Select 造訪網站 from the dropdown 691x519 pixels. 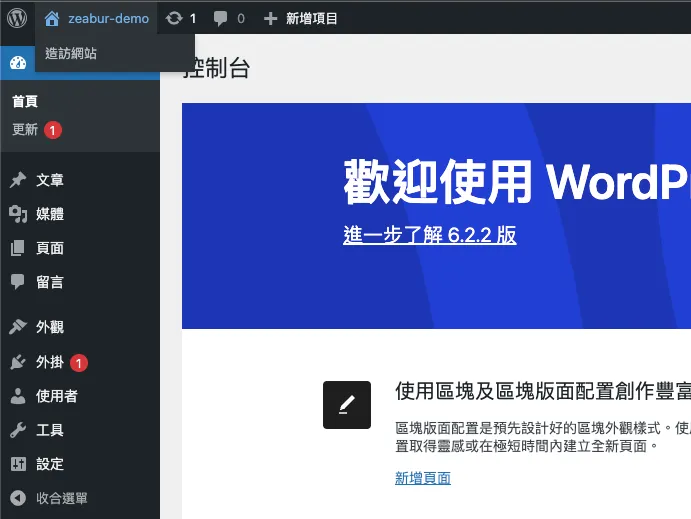pyautogui.click(x=71, y=53)
